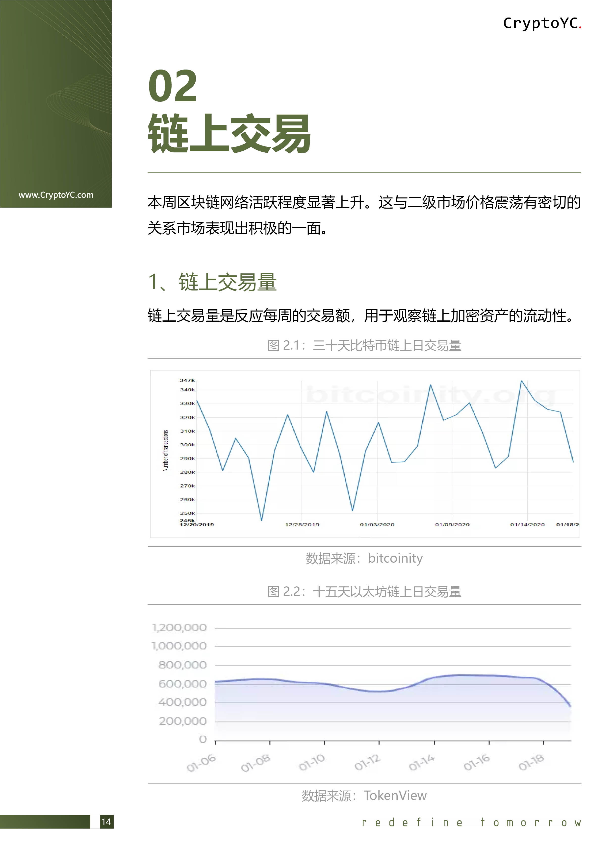The width and height of the screenshot is (614, 868).
Task: Click the '347k' y-axis label
Action: 187,380
